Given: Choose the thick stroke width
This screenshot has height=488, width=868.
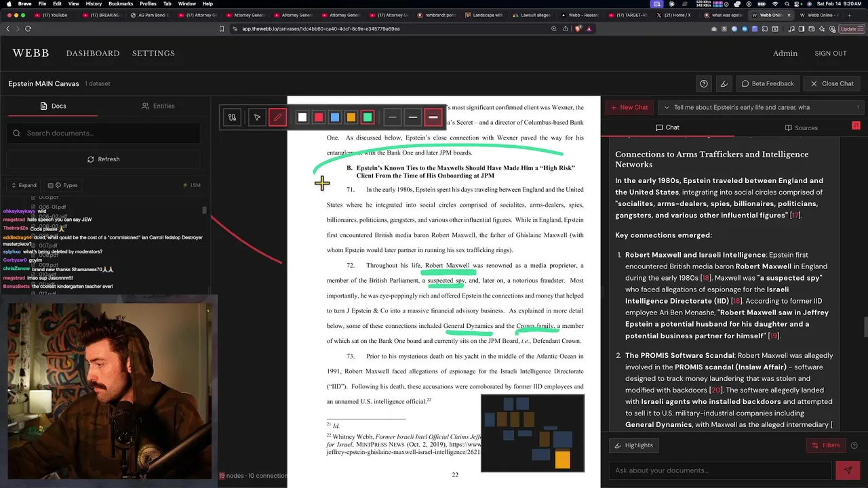Looking at the screenshot, I should pos(433,117).
